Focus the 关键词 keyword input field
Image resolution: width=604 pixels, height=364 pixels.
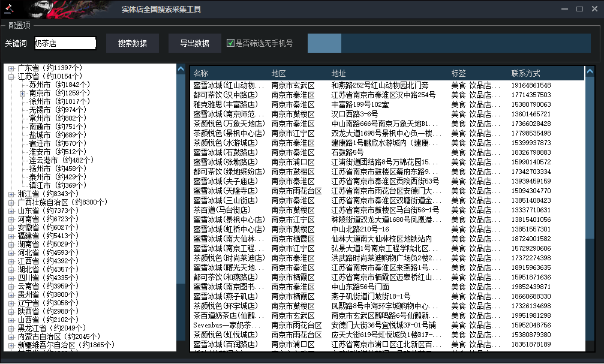click(65, 43)
